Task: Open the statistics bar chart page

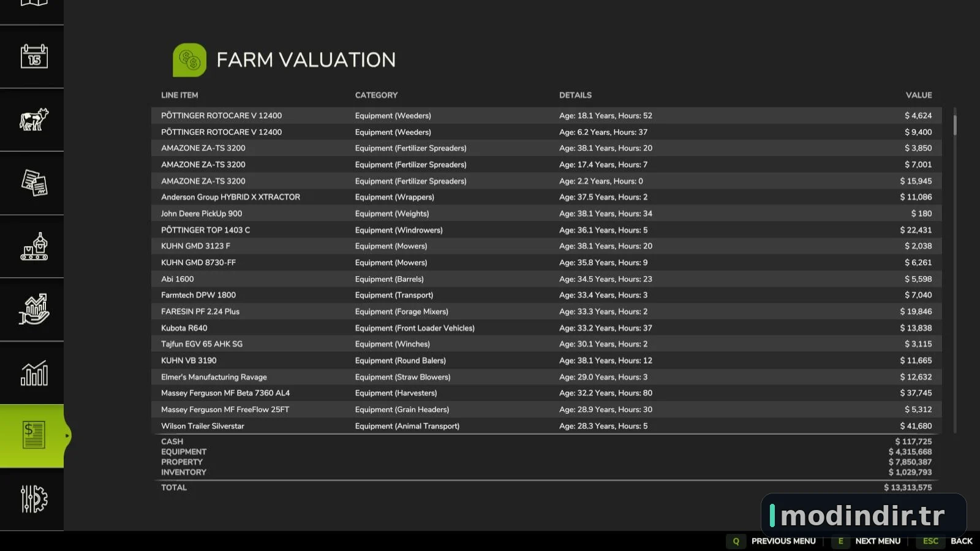Action: tap(34, 373)
